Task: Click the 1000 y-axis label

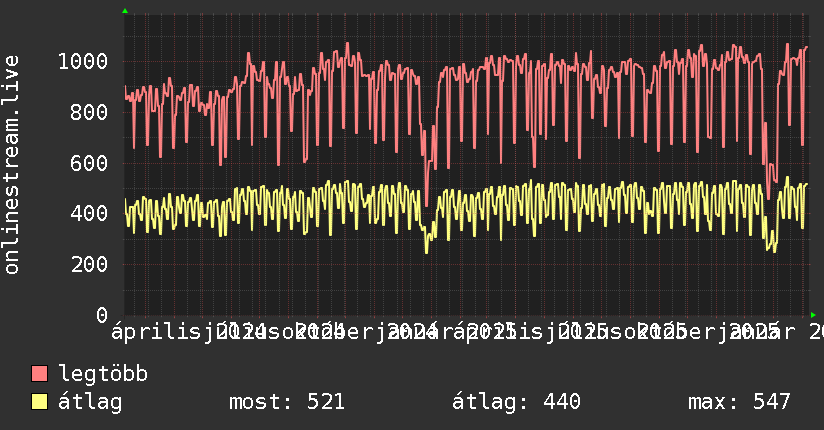Action: tap(83, 62)
